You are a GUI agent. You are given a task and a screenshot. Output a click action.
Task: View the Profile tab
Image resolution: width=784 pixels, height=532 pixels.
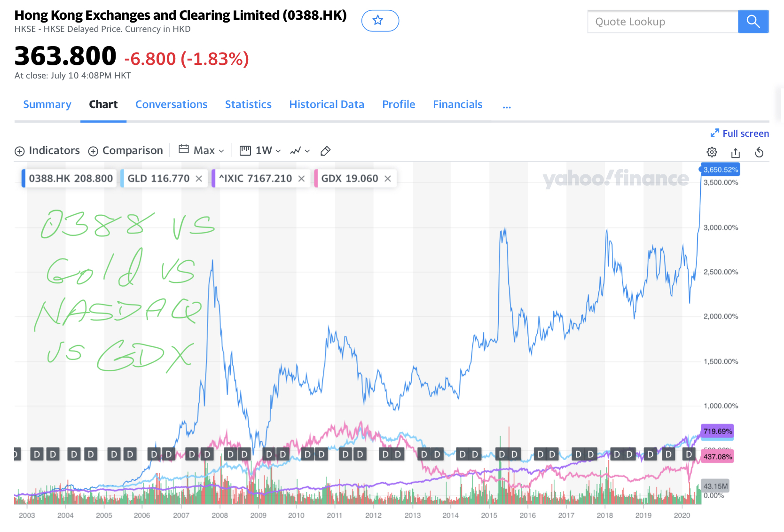point(399,104)
